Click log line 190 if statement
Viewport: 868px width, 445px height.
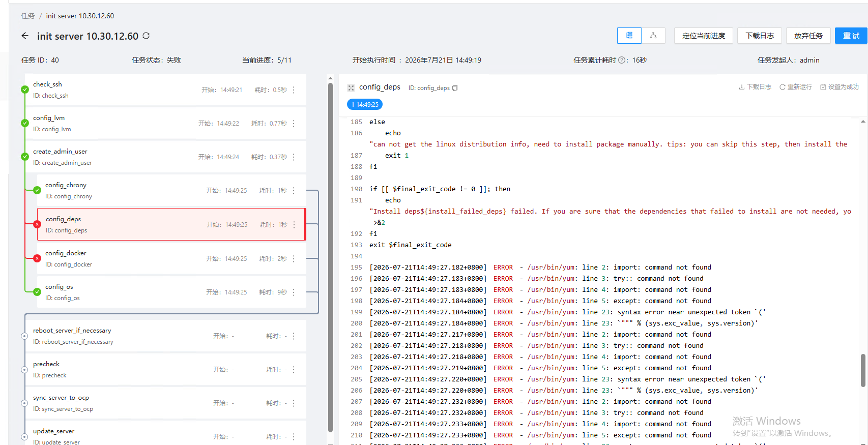tap(440, 189)
